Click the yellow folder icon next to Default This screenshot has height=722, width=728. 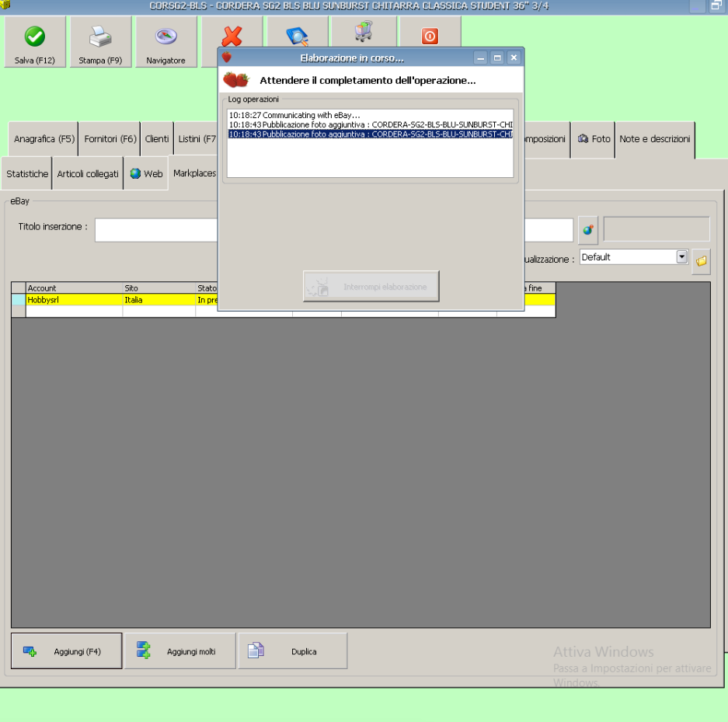coord(701,261)
